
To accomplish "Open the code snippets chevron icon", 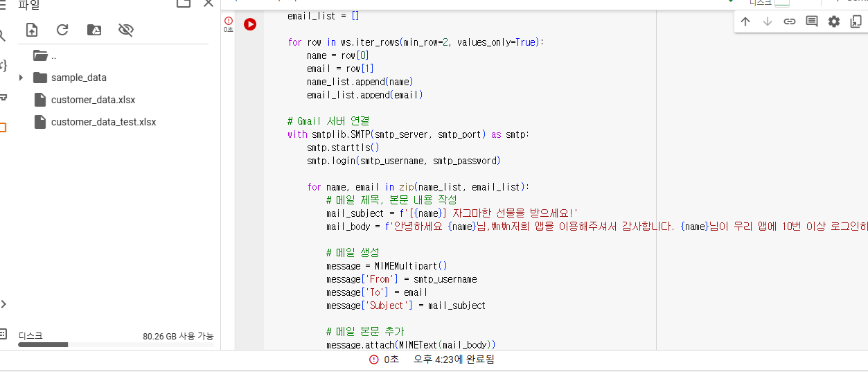I will pos(3,303).
